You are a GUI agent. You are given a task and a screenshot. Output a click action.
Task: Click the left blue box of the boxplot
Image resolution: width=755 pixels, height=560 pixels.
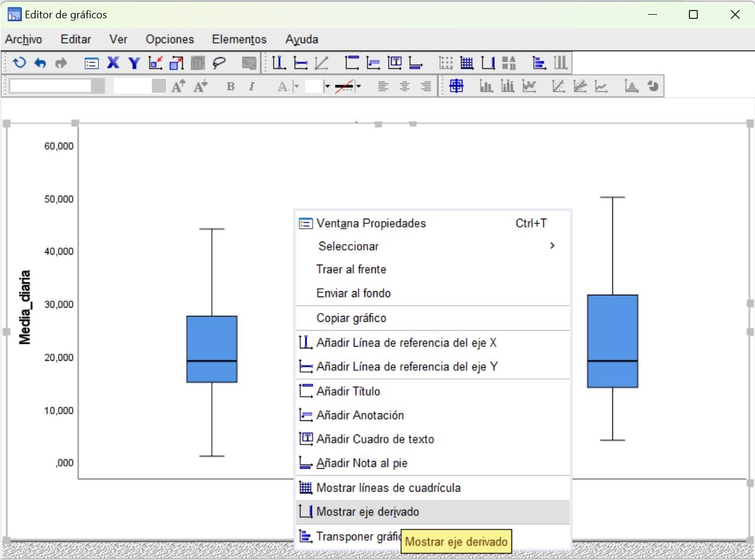(x=212, y=339)
